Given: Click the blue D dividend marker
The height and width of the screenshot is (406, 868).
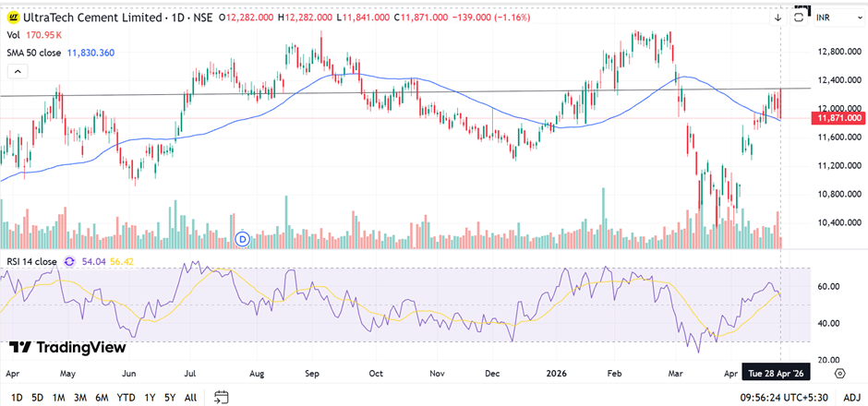Looking at the screenshot, I should (244, 238).
